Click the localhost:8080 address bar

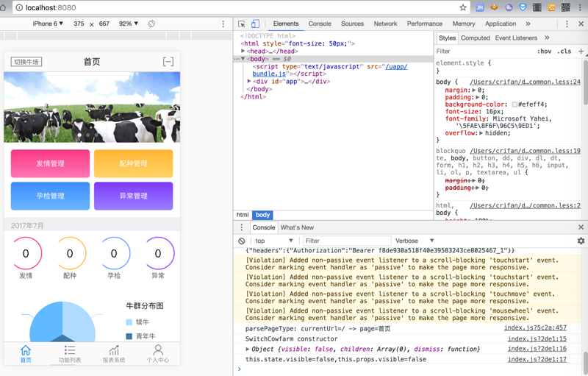coord(240,7)
